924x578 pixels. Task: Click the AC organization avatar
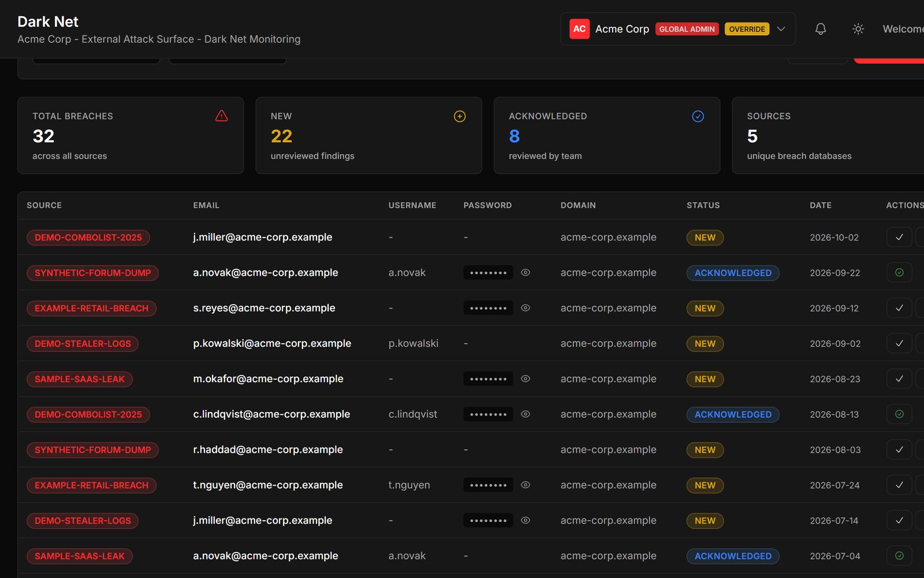coord(579,29)
